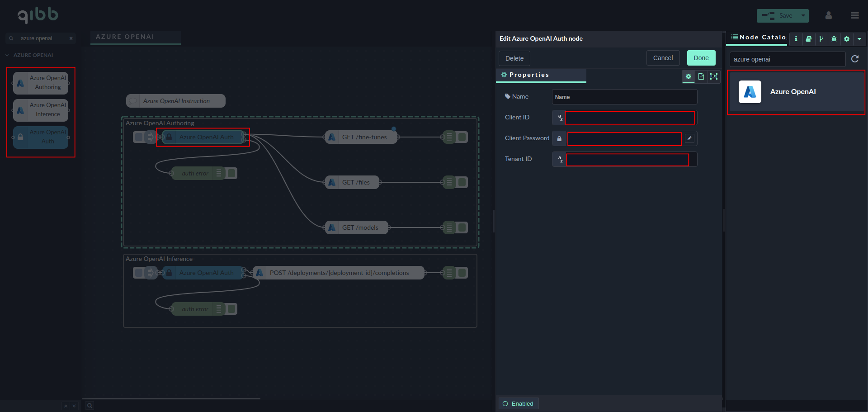This screenshot has height=412, width=868.
Task: Open the main hamburger menu
Action: coord(854,15)
